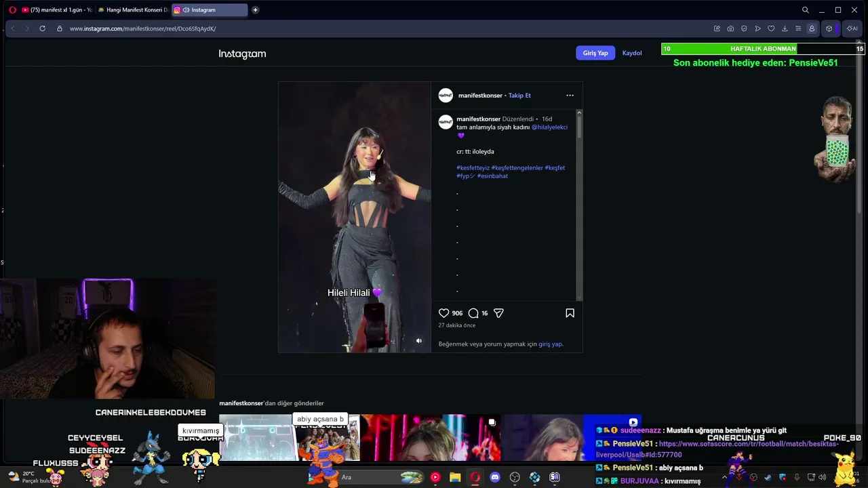Open the volume tray icon
Screen dimensions: 868x488
tap(822, 477)
